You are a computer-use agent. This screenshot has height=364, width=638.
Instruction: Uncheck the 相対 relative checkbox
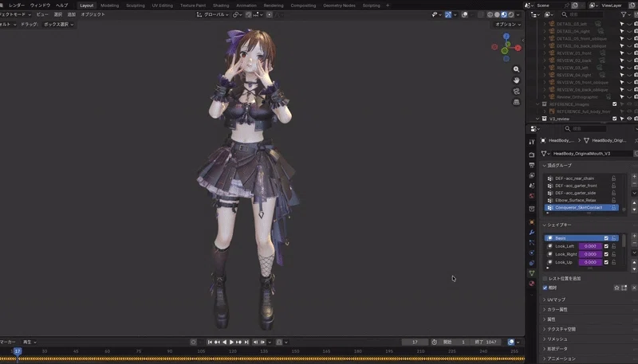tap(545, 288)
